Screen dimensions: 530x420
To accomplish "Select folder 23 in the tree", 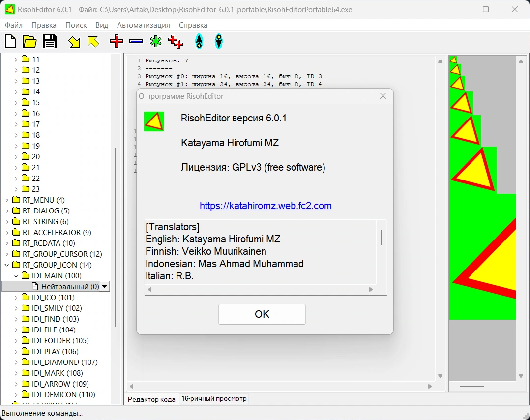I will [35, 189].
